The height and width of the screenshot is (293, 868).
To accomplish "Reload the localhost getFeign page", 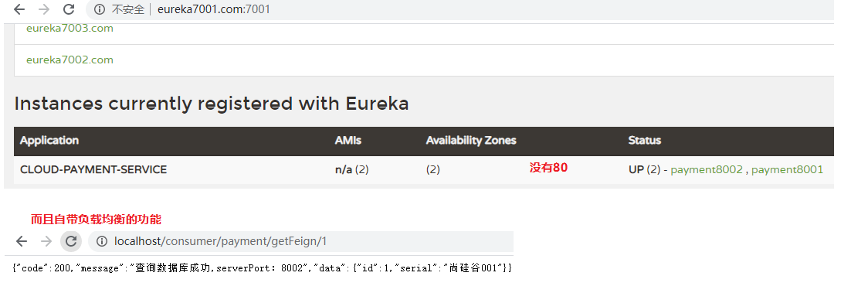I will tap(71, 241).
